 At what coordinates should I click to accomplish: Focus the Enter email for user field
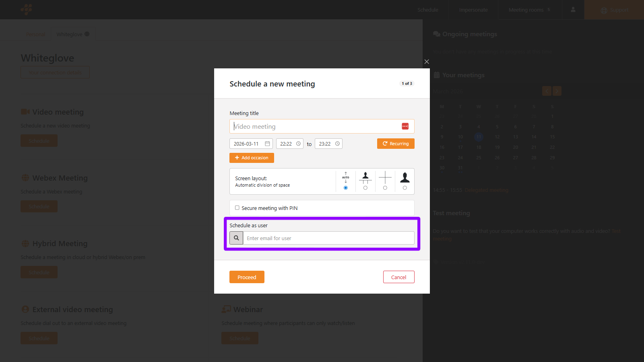pyautogui.click(x=328, y=238)
